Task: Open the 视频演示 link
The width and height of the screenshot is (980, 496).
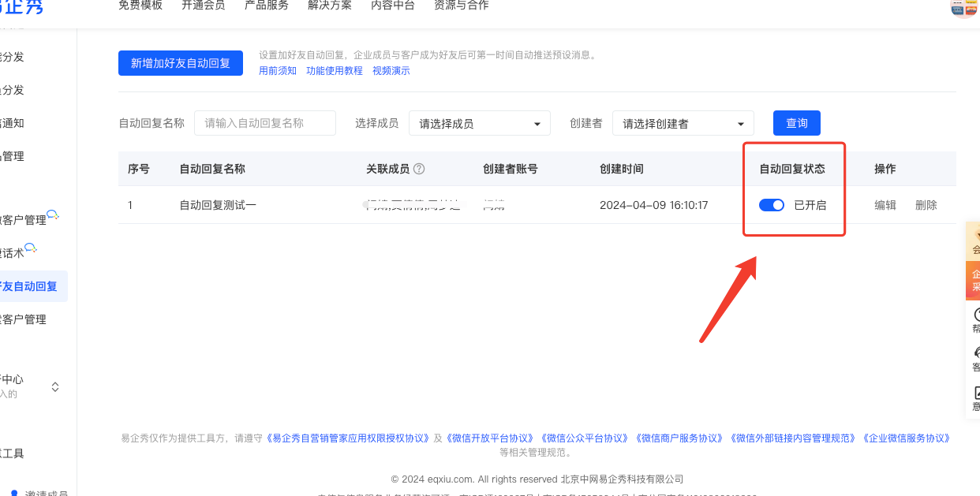Action: click(391, 71)
